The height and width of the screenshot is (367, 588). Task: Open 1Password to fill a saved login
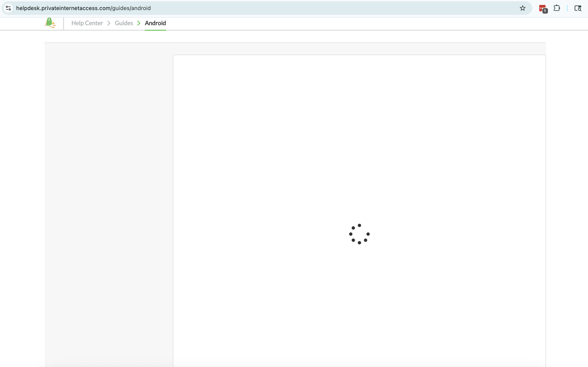click(x=542, y=8)
